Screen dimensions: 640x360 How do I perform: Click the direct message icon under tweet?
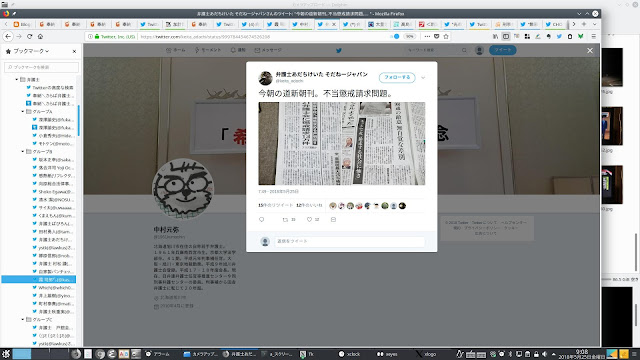(333, 220)
